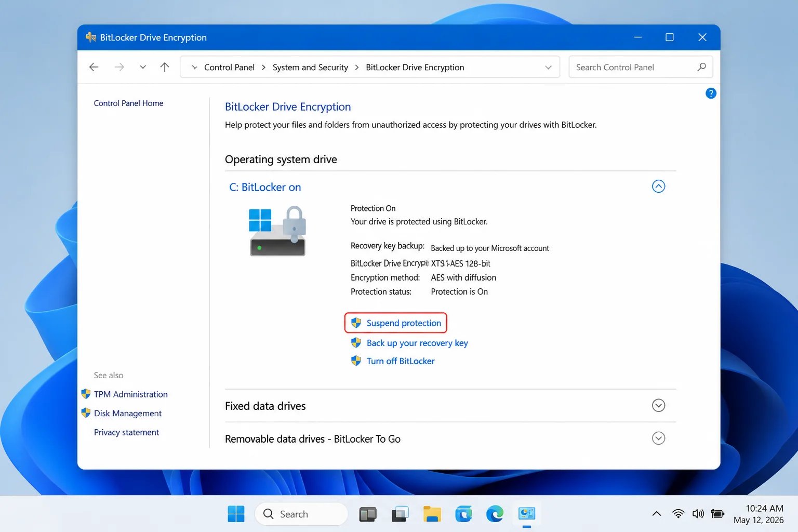
Task: Select the 'AES with diffusion' value
Action: point(463,278)
